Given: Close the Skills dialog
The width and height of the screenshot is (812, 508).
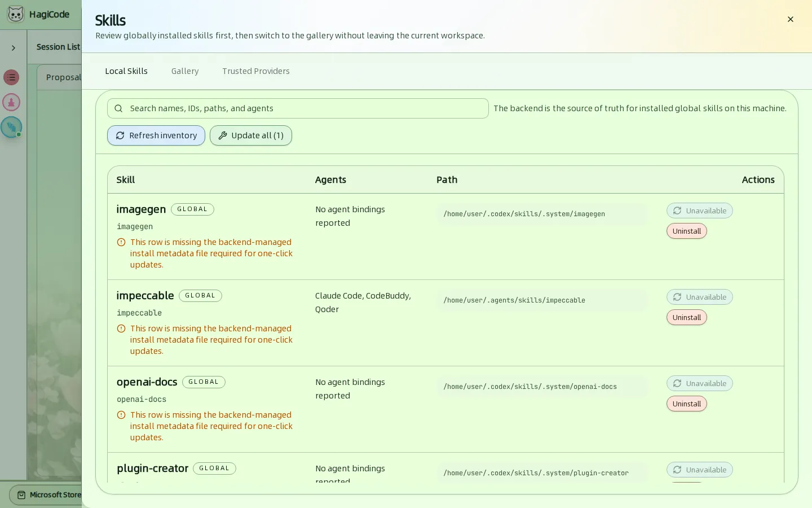Looking at the screenshot, I should (791, 19).
